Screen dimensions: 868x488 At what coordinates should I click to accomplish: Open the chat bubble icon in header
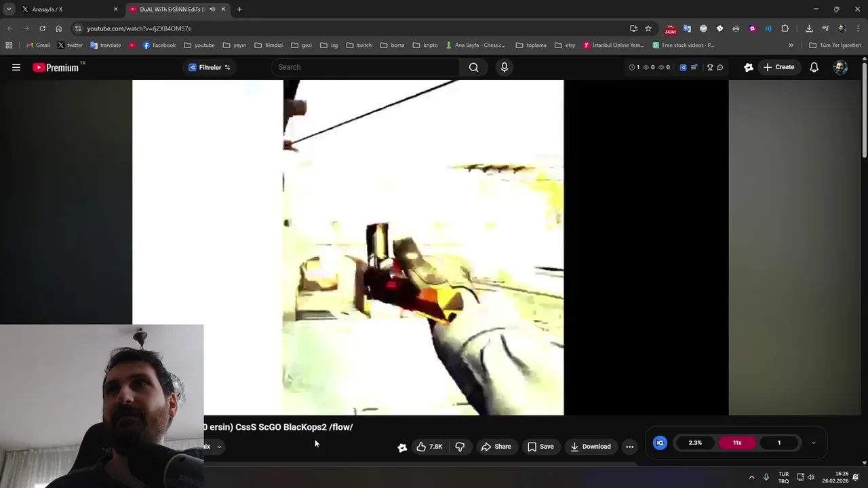(x=720, y=67)
